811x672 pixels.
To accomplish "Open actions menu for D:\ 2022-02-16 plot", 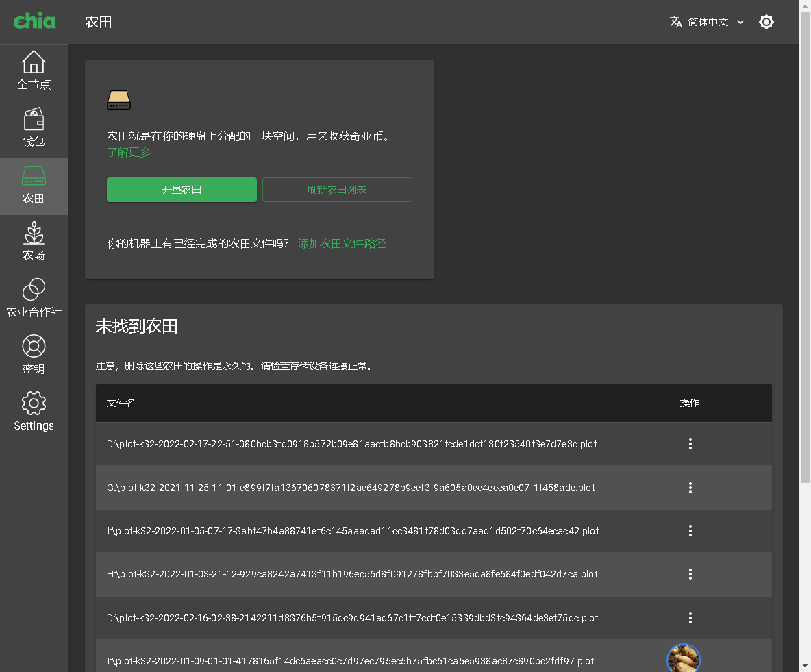I will click(690, 618).
